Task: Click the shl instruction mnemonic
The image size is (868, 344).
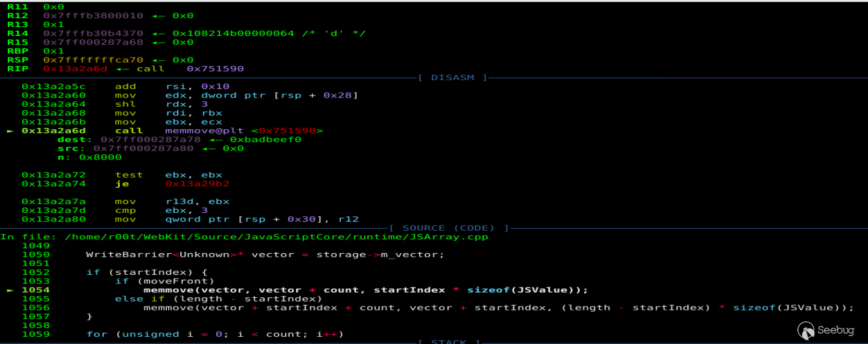Action: 125,104
